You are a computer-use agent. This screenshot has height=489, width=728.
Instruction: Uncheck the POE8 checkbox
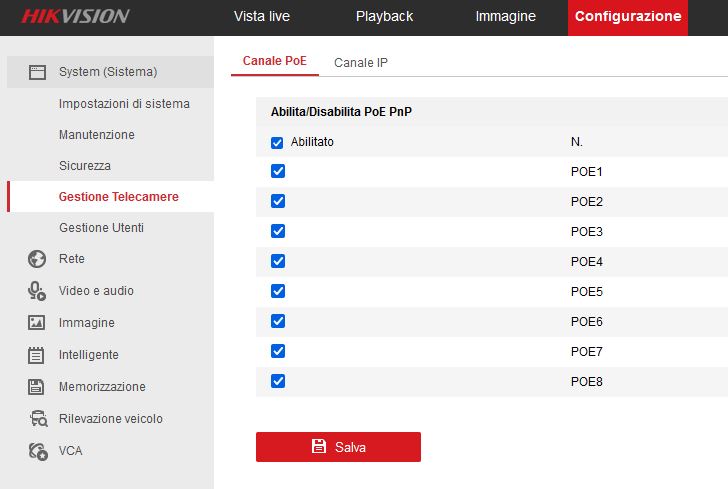click(x=278, y=381)
